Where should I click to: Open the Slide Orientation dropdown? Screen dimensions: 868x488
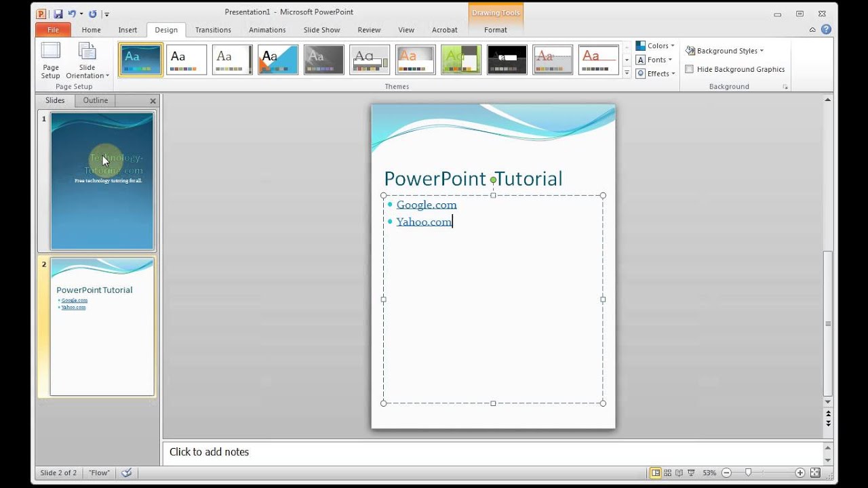[87, 61]
